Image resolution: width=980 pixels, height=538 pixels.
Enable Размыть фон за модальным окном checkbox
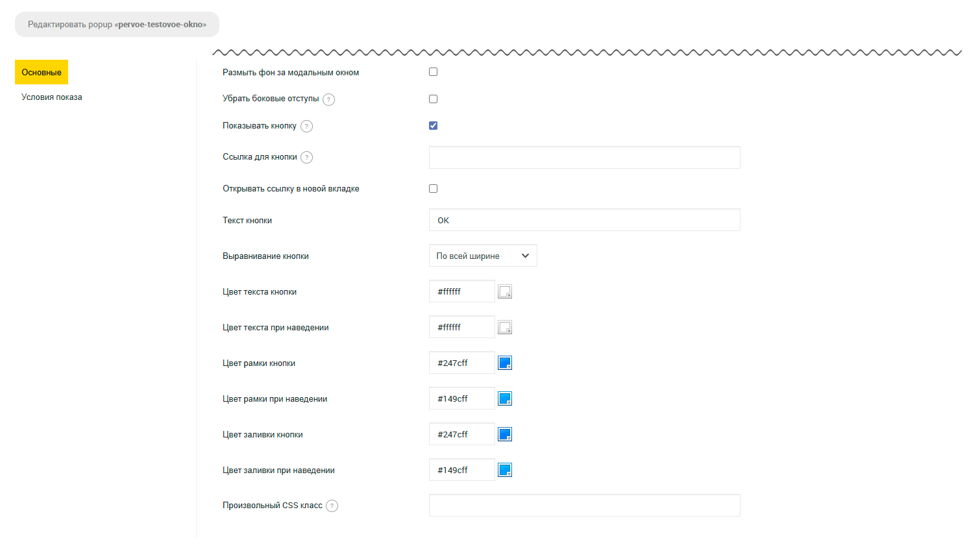(433, 72)
